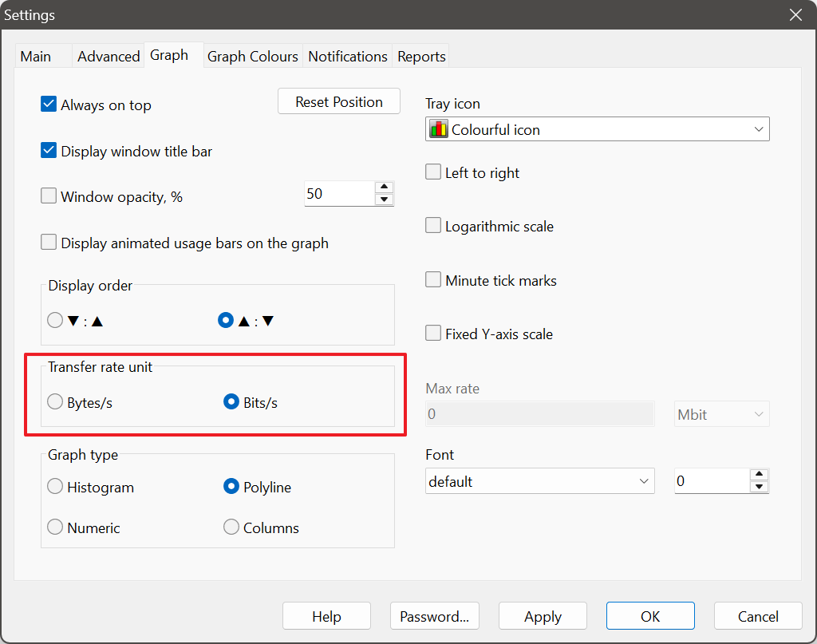
Task: Close the Settings dialog window
Action: [795, 15]
